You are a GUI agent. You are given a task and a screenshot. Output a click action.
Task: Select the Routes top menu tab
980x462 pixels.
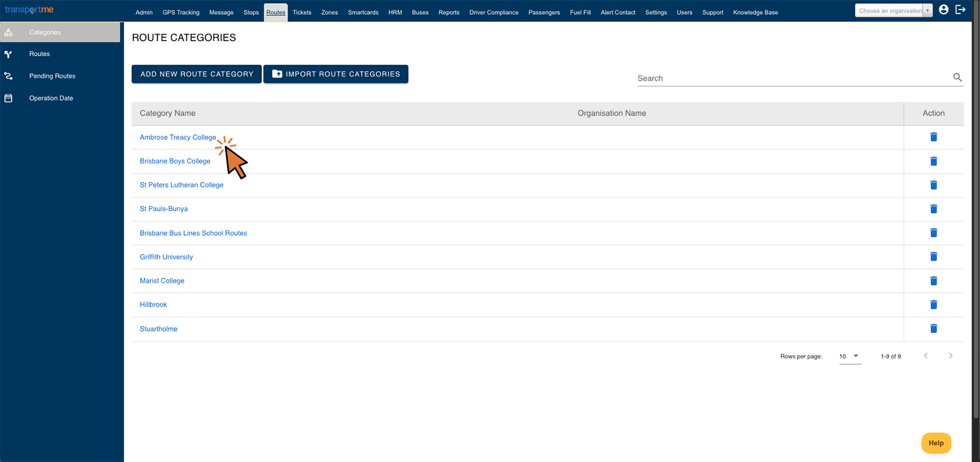276,12
